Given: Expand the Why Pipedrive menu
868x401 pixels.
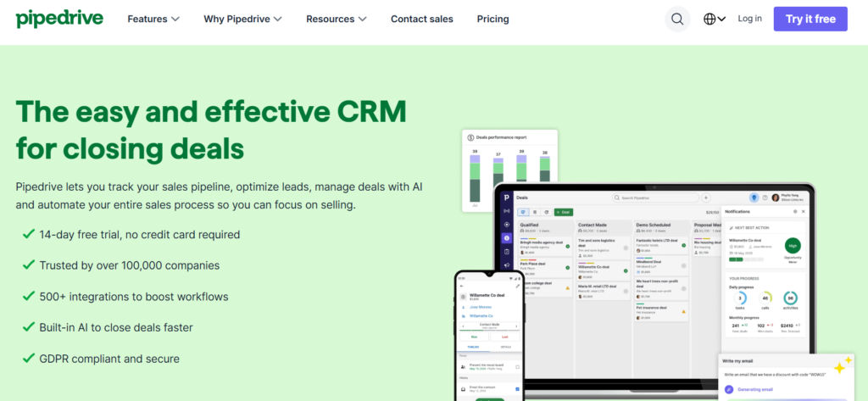Looking at the screenshot, I should pyautogui.click(x=243, y=19).
